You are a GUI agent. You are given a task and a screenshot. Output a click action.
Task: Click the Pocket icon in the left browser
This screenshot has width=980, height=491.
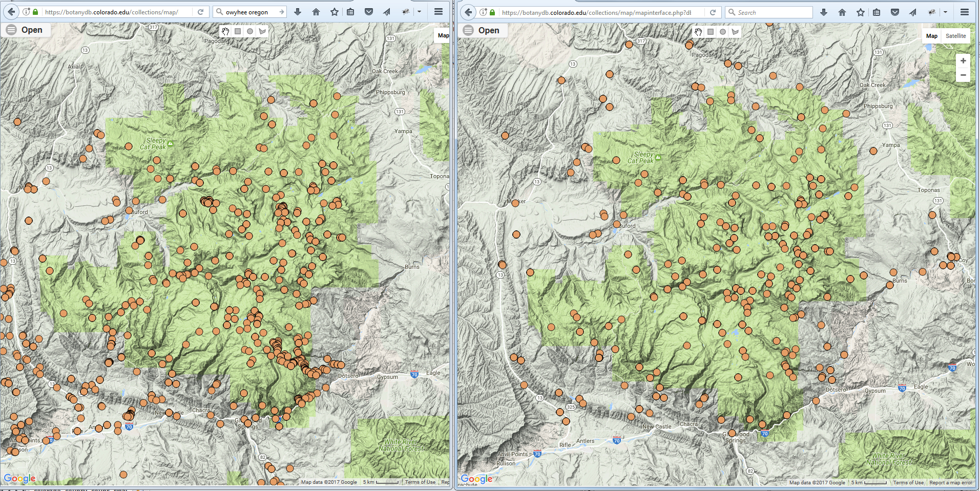pyautogui.click(x=368, y=12)
